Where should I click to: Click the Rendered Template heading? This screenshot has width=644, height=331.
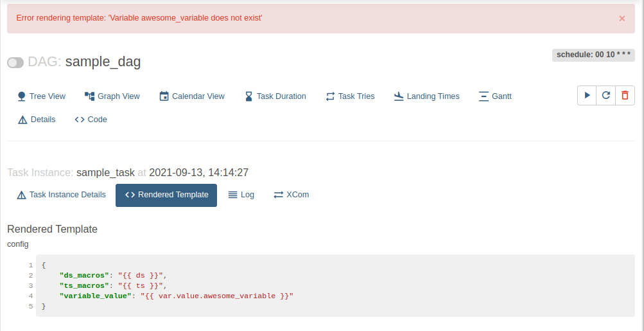pyautogui.click(x=52, y=229)
